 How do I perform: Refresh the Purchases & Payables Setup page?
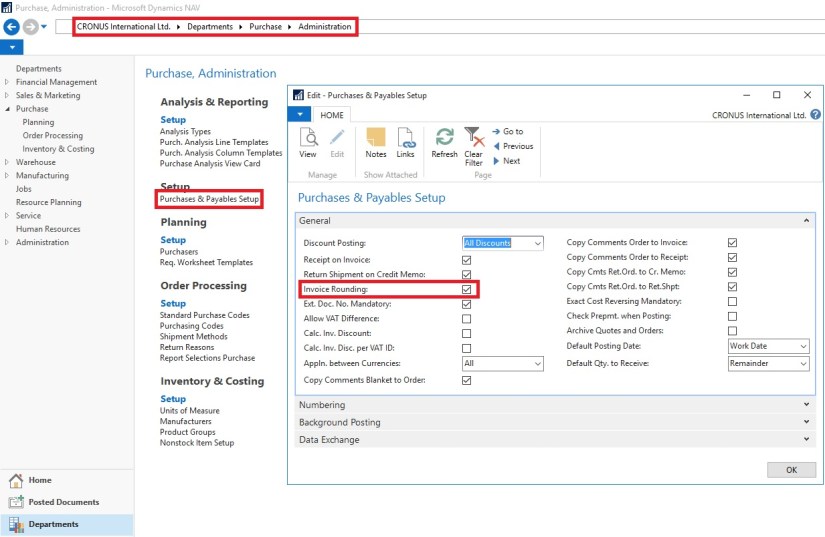pyautogui.click(x=444, y=141)
